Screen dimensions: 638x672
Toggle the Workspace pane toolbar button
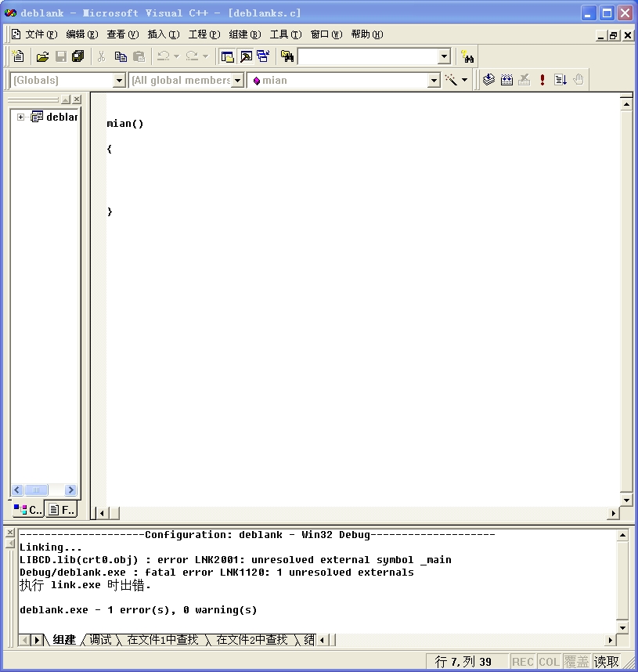pyautogui.click(x=228, y=56)
